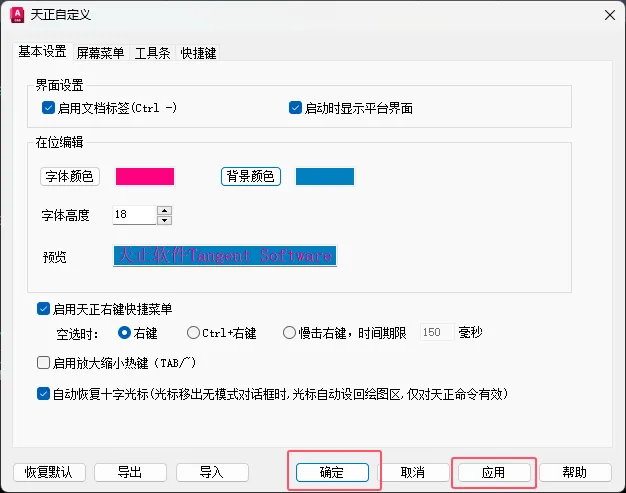
Task: Click the 导入 button
Action: (x=212, y=473)
